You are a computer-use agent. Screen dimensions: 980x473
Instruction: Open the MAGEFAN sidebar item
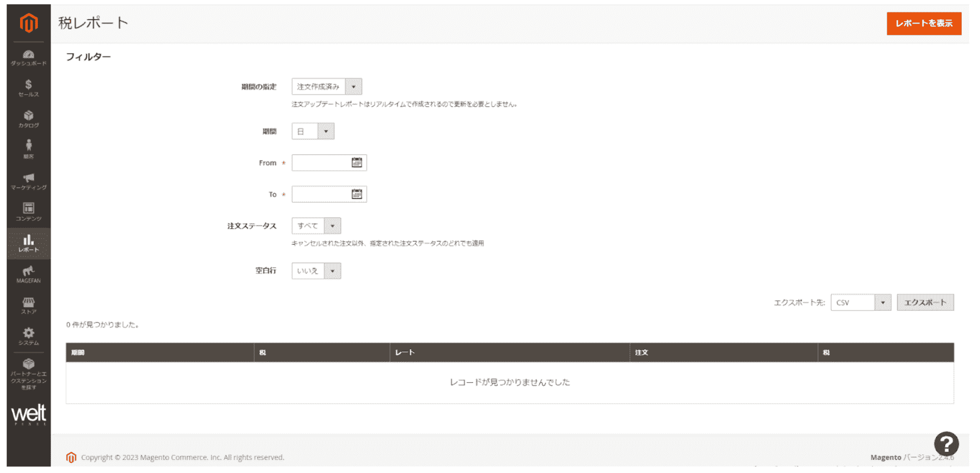[x=28, y=273]
